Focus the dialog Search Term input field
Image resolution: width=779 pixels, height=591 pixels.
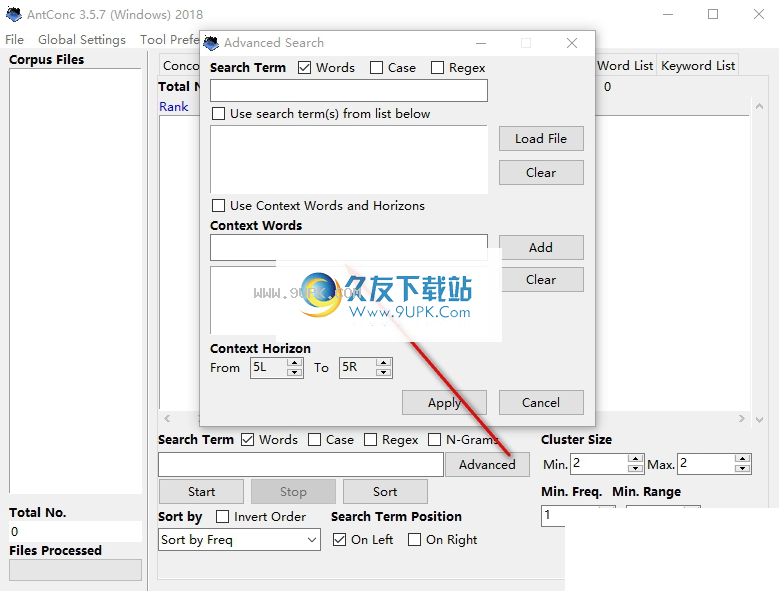click(x=349, y=90)
